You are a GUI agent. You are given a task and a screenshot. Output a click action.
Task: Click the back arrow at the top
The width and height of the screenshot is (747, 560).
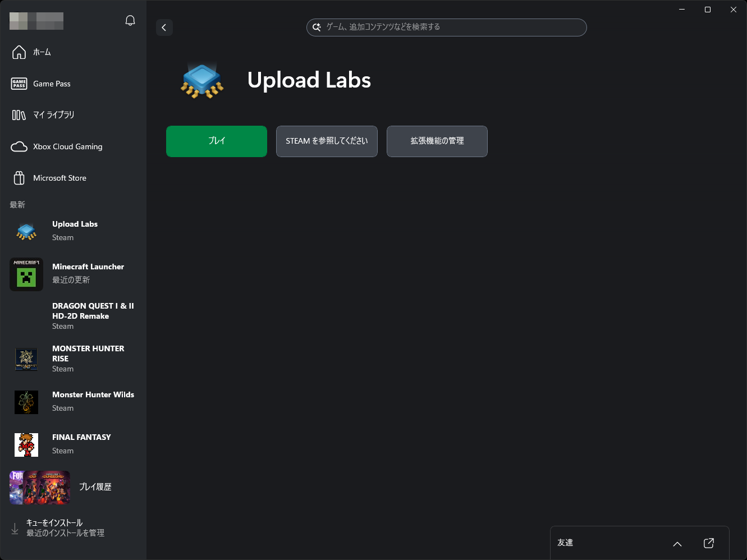click(x=164, y=27)
